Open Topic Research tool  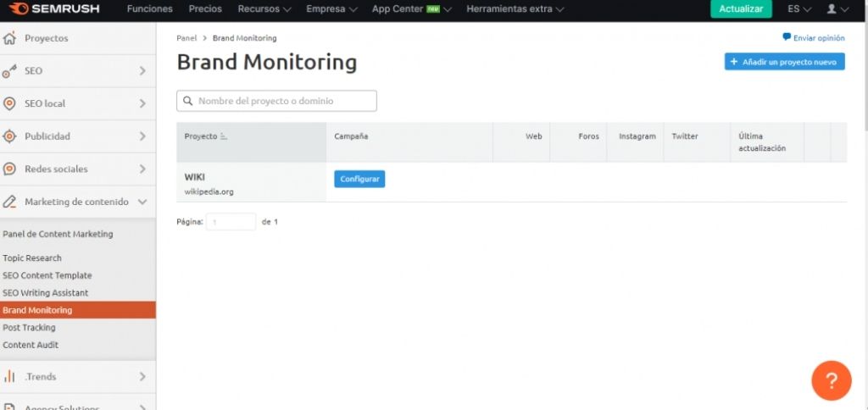click(x=32, y=258)
